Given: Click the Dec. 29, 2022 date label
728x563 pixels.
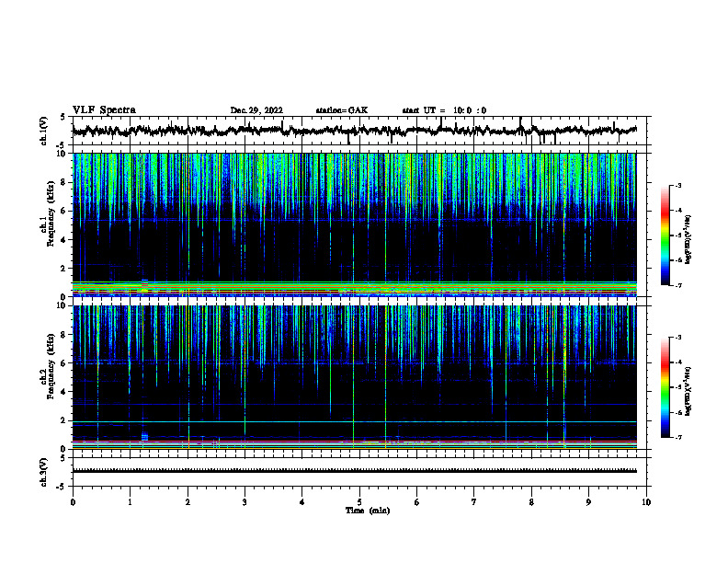Looking at the screenshot, I should coord(256,110).
